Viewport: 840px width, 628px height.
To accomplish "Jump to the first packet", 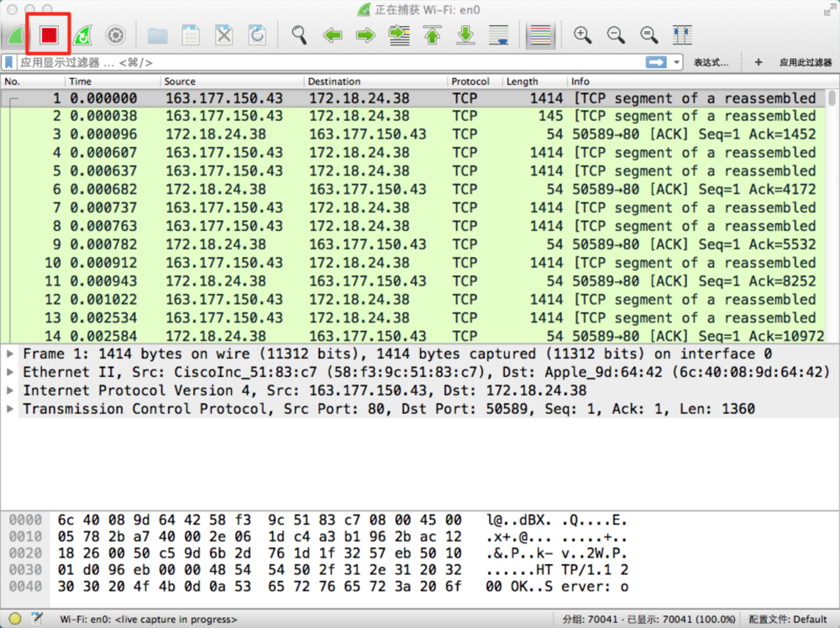I will click(432, 35).
